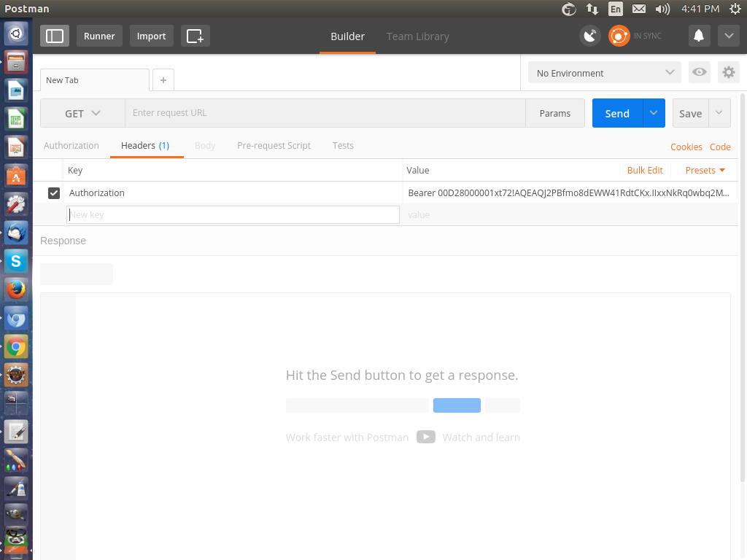747x560 pixels.
Task: Click the blue Send button
Action: [617, 113]
